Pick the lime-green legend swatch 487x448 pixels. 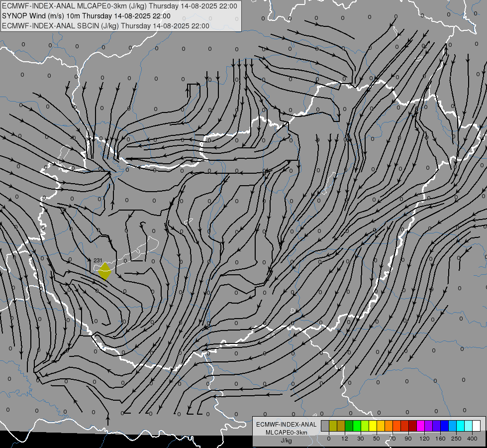[365, 426]
